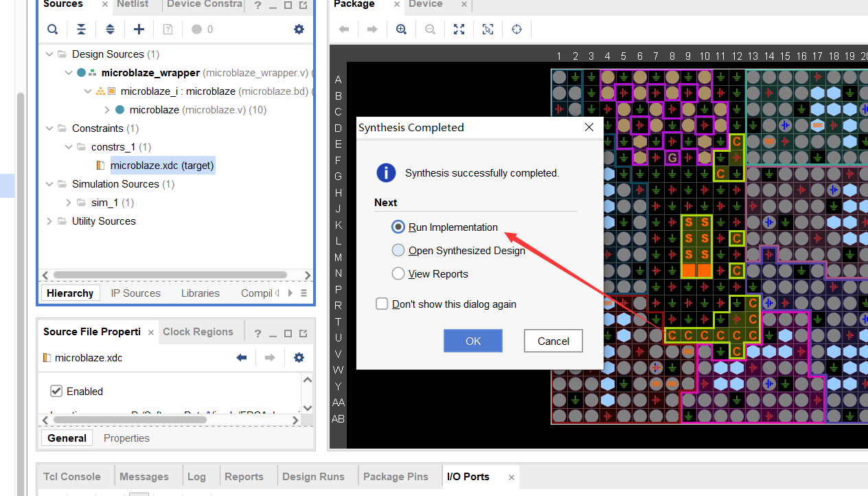Click the crosshair icon in Package toolbar
The height and width of the screenshot is (496, 868).
[x=516, y=30]
